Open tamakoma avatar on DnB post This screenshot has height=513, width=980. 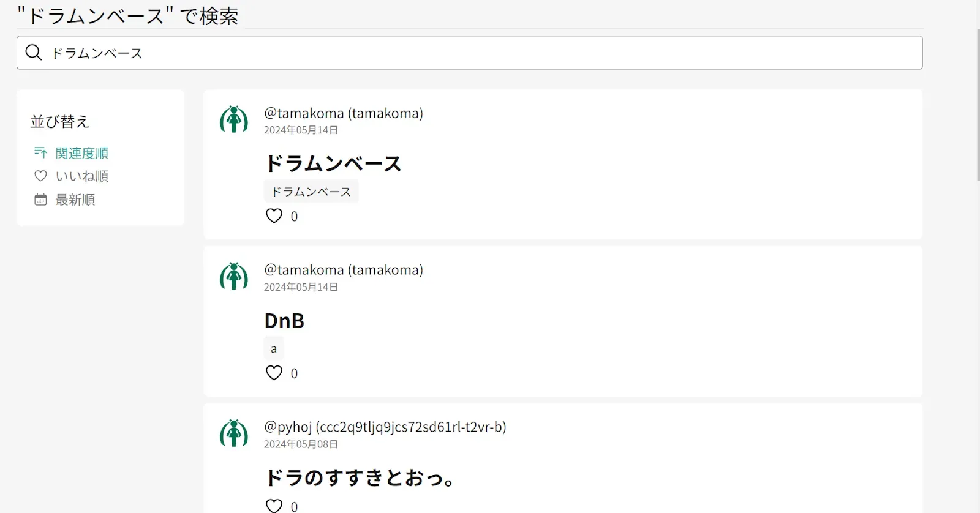pyautogui.click(x=234, y=277)
